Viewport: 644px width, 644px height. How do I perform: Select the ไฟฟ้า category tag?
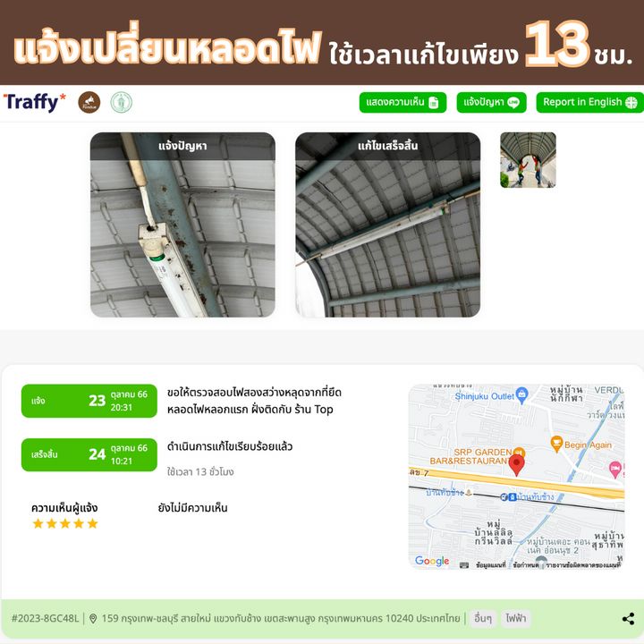tap(515, 618)
